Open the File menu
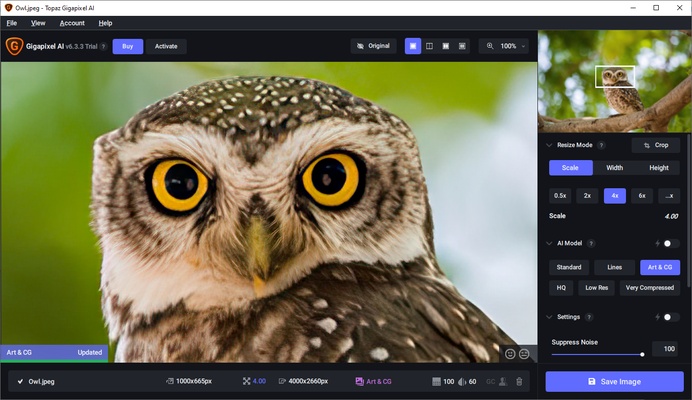 click(x=12, y=23)
